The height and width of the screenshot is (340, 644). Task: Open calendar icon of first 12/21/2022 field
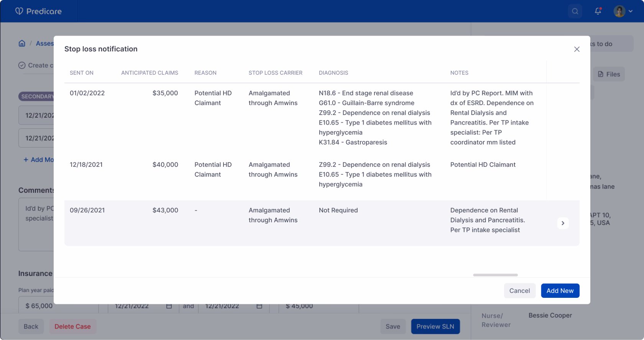coord(169,306)
